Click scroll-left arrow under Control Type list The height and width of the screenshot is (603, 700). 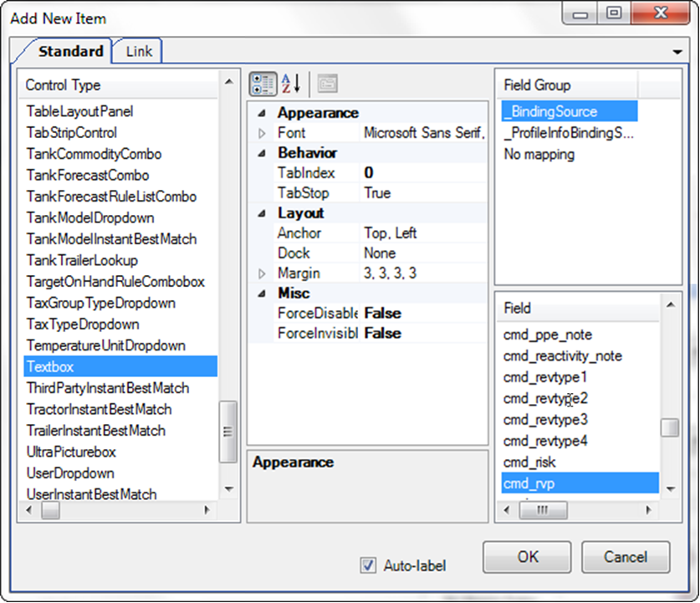tap(29, 509)
